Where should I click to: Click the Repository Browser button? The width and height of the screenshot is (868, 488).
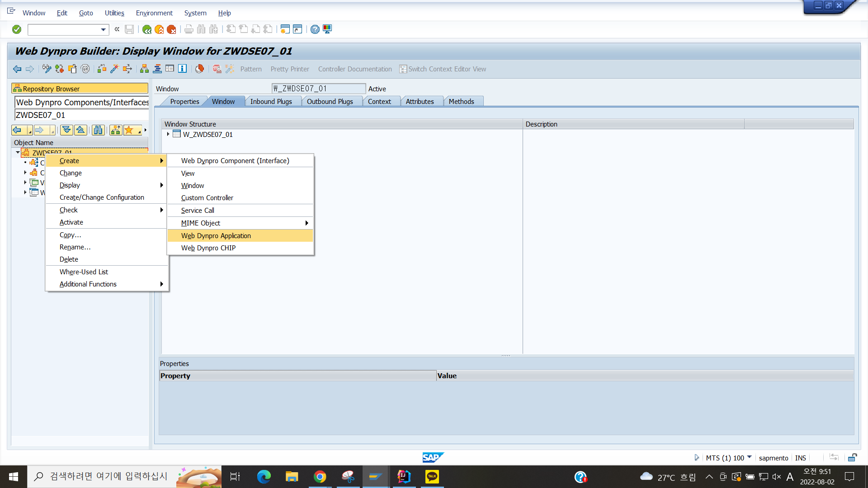(x=80, y=89)
